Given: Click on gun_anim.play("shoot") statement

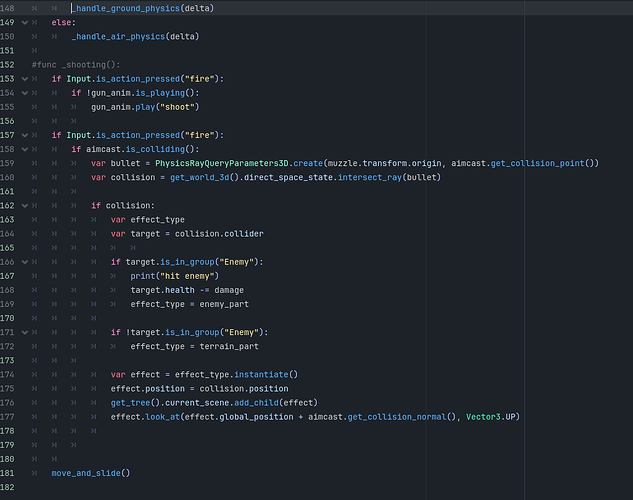Looking at the screenshot, I should click(145, 107).
